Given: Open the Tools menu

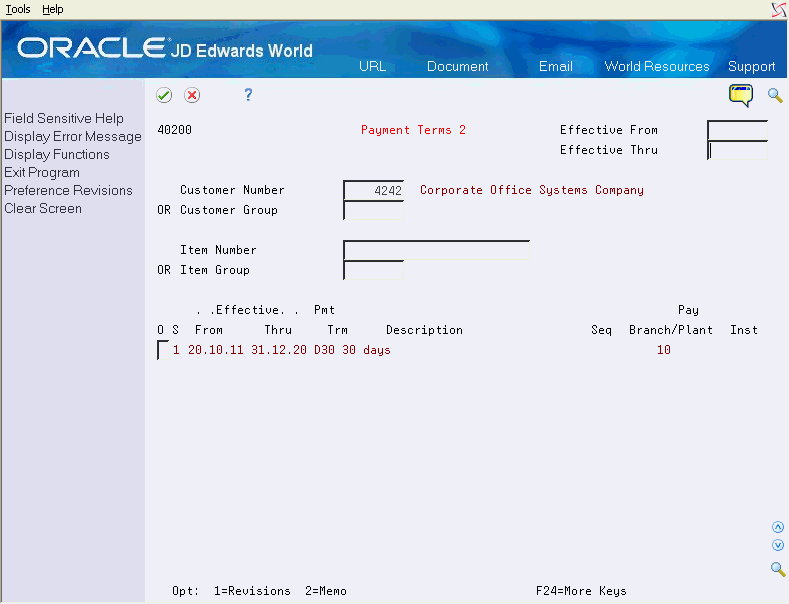Looking at the screenshot, I should tap(18, 9).
